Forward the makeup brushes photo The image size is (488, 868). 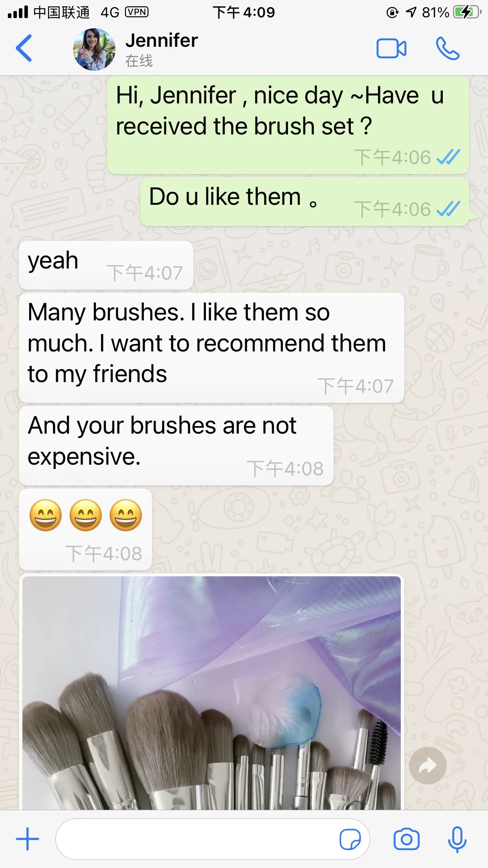(x=427, y=765)
